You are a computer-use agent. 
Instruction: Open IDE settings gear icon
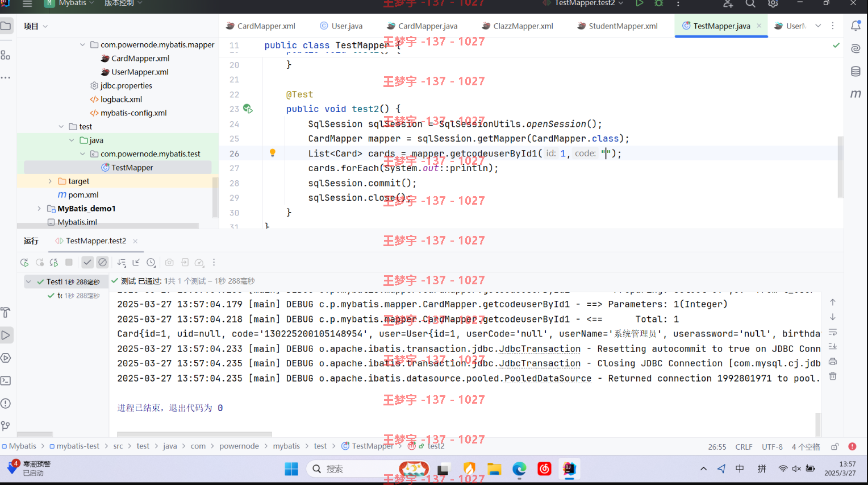point(773,3)
